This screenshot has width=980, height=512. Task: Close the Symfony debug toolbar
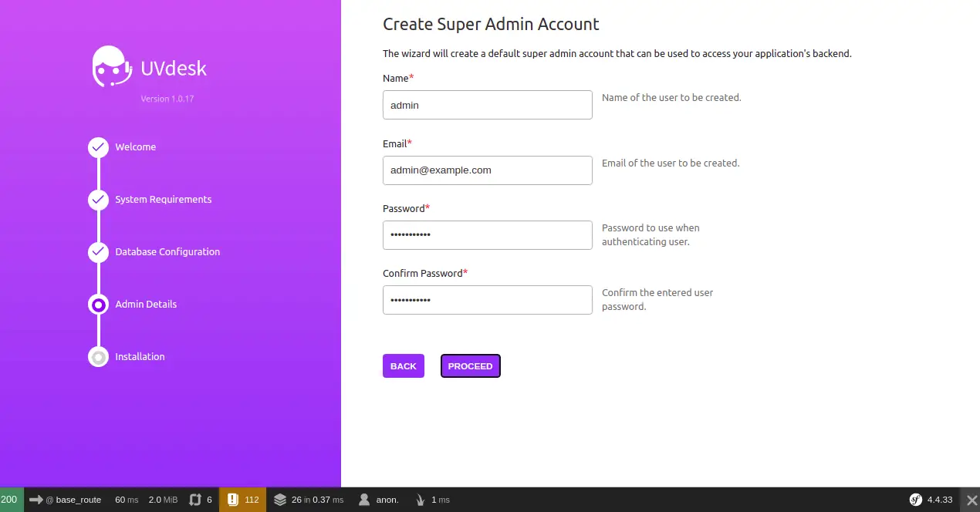pos(972,500)
